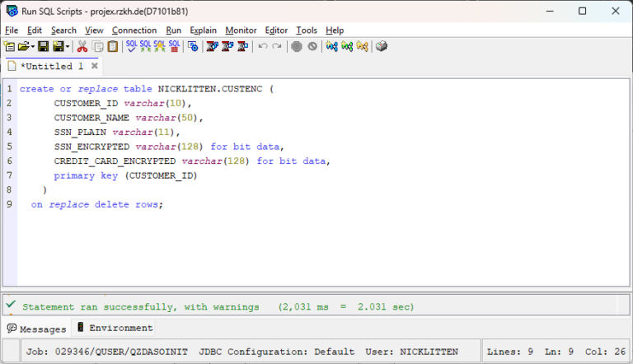Viewport: 633px width, 364px height.
Task: Click the Redo arrow icon
Action: 277,46
